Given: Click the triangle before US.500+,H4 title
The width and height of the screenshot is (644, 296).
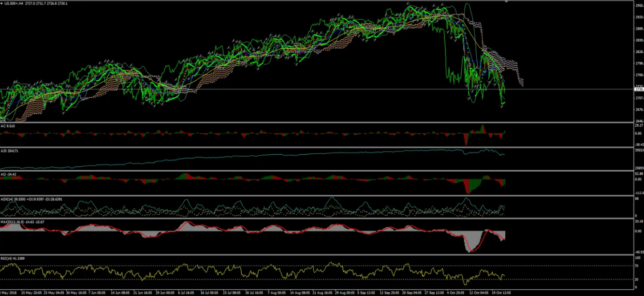Looking at the screenshot, I should [2, 3].
